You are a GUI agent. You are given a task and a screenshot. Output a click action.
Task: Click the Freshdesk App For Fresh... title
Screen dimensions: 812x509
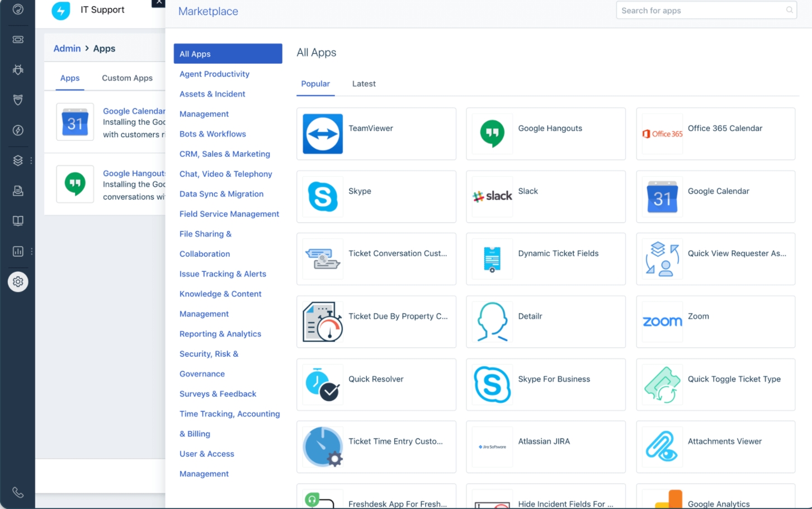(x=398, y=504)
